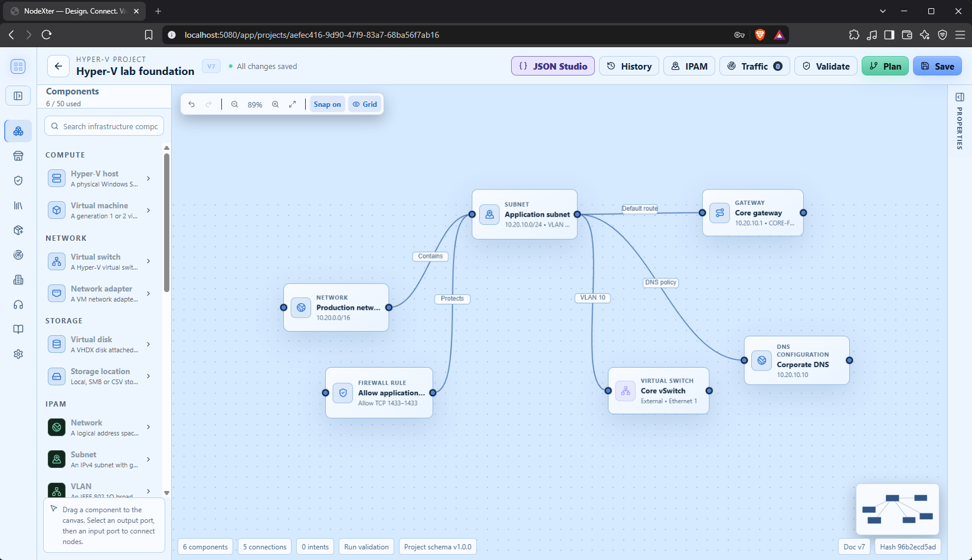972x560 pixels.
Task: Open the settings gear in left sidebar
Action: pos(18,354)
